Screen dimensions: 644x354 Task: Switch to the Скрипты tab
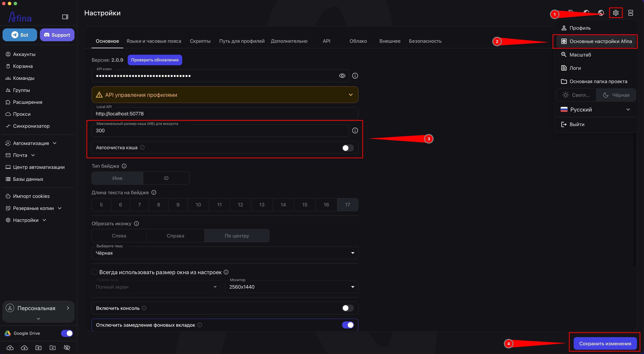(x=200, y=41)
